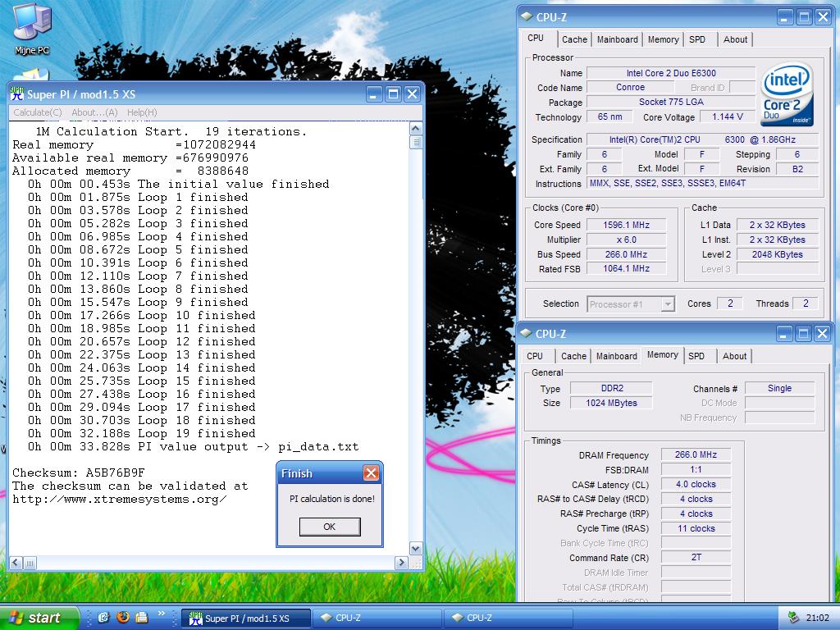Switch to Cache tab in bottom CPU-Z
The image size is (840, 630).
pos(573,356)
